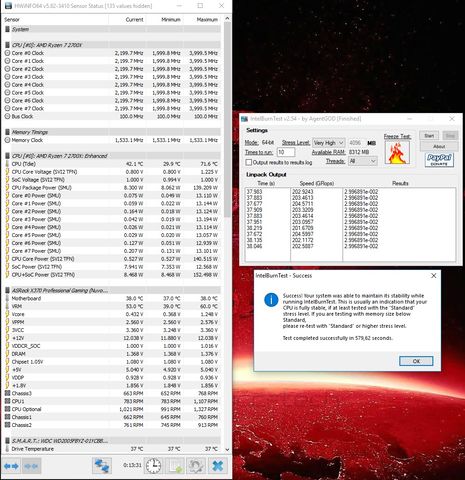Click the Start button in IntelBurnTest

click(429, 136)
